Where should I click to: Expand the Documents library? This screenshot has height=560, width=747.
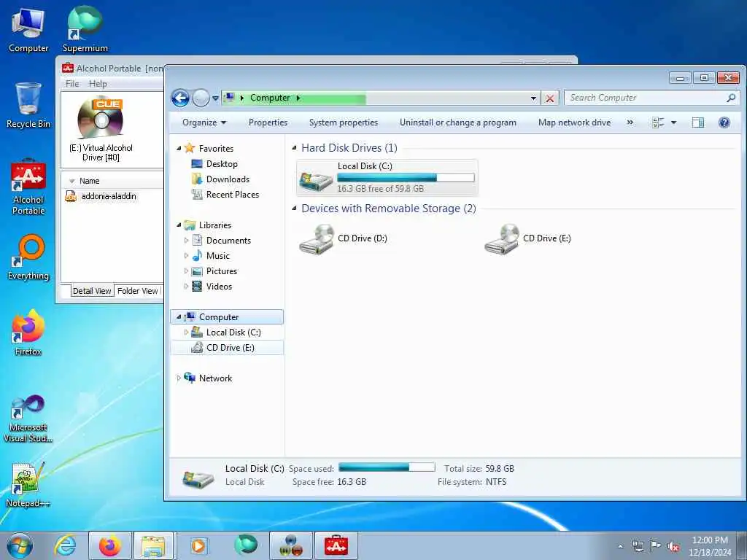point(186,241)
